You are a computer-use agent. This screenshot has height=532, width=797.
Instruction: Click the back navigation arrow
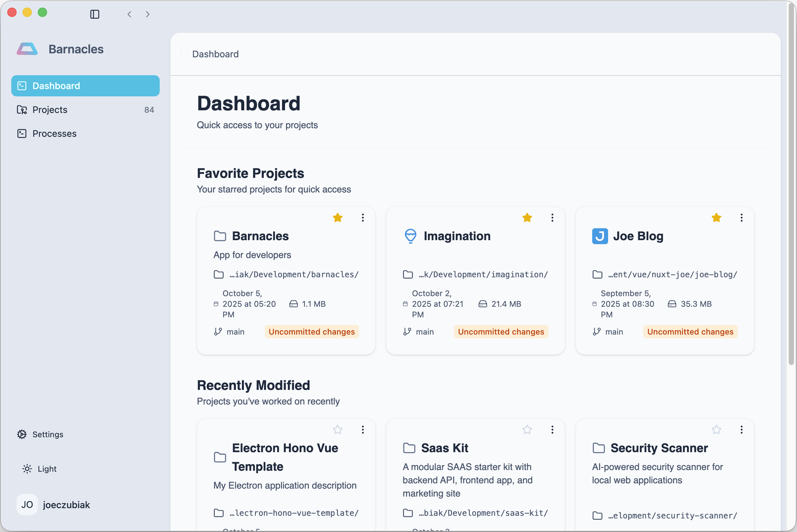(x=129, y=14)
